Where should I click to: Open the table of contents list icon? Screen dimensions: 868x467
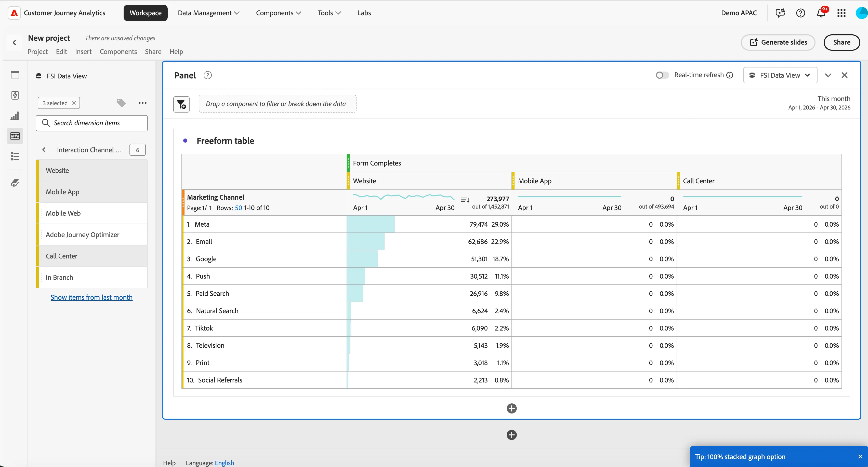[x=15, y=156]
